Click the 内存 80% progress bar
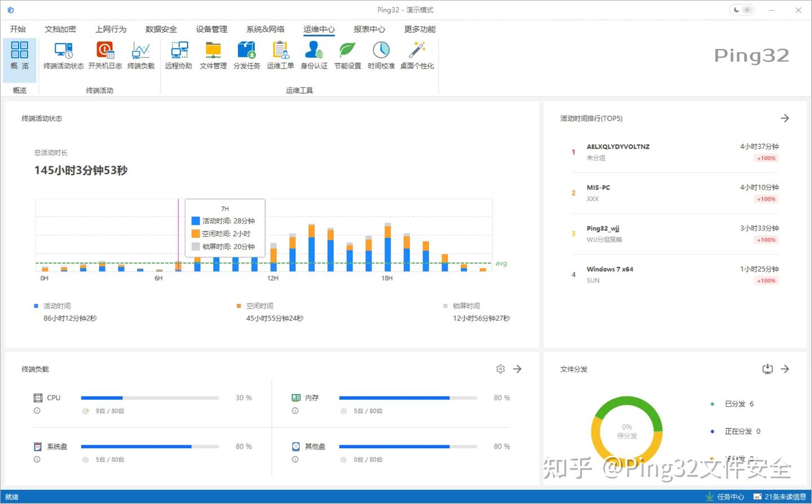This screenshot has width=812, height=504. click(x=408, y=398)
